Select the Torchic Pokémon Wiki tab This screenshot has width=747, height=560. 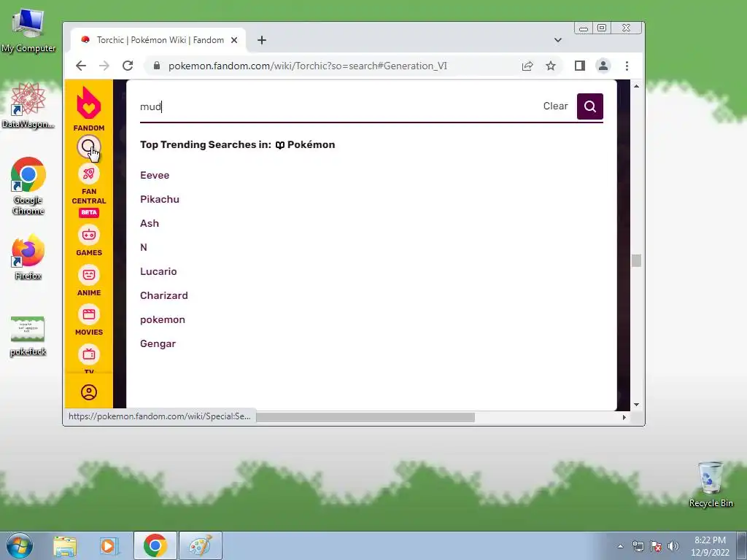[x=159, y=40]
